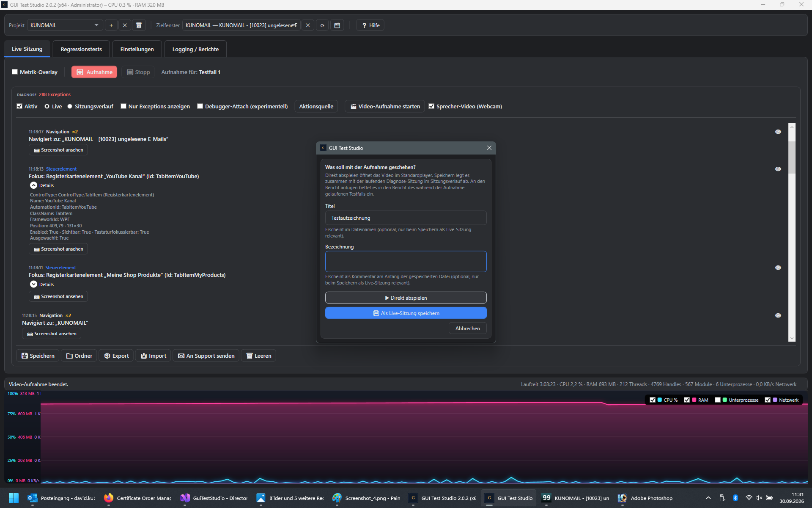812x508 pixels.
Task: Open Adobe Photoshop from the taskbar
Action: click(x=645, y=498)
